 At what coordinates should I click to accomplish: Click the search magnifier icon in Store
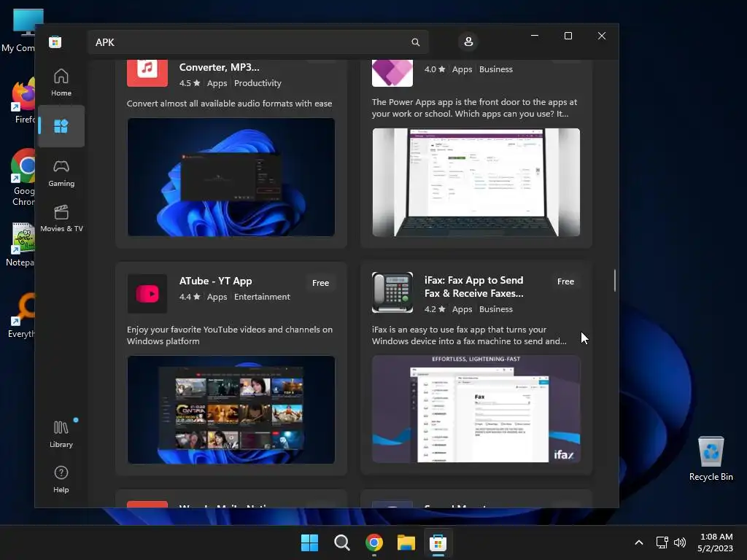pos(415,42)
